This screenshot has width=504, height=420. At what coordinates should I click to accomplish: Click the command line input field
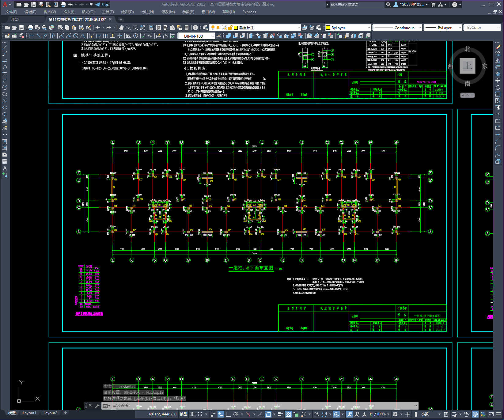click(x=263, y=406)
